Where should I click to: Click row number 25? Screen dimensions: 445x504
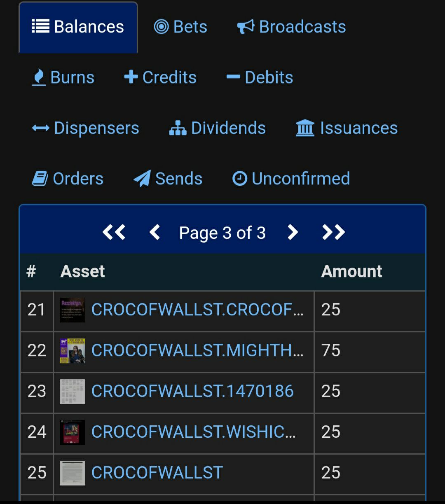click(x=37, y=473)
